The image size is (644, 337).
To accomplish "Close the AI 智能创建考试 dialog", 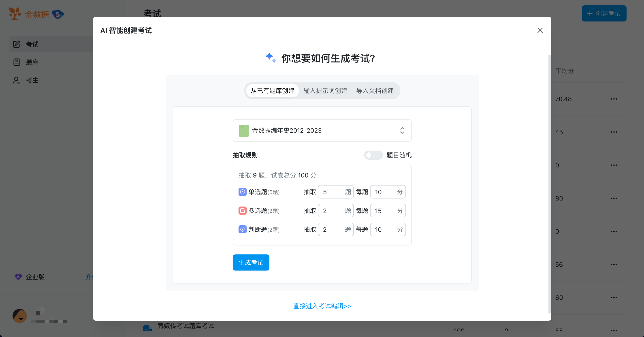I will click(540, 30).
